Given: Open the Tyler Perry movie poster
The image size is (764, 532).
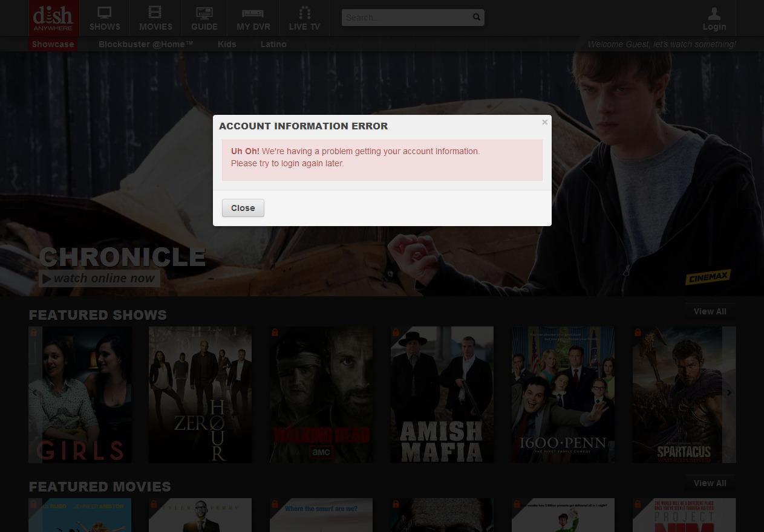Looking at the screenshot, I should [x=200, y=515].
